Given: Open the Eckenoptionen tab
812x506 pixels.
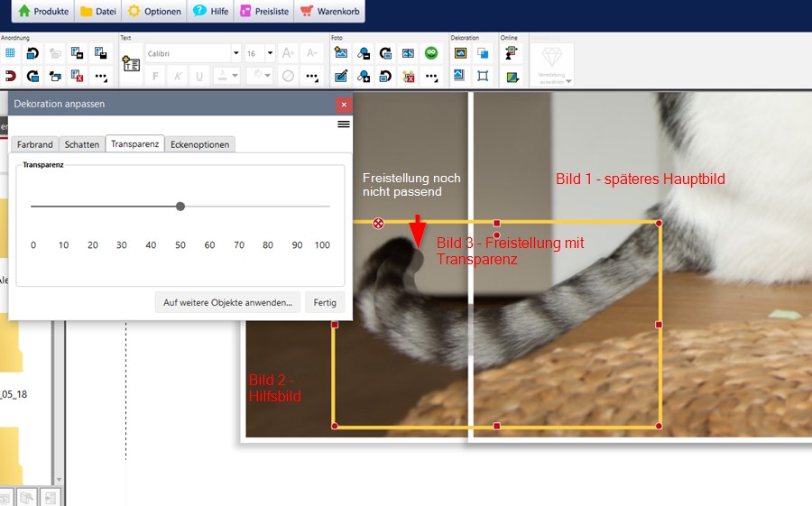Looking at the screenshot, I should click(200, 144).
